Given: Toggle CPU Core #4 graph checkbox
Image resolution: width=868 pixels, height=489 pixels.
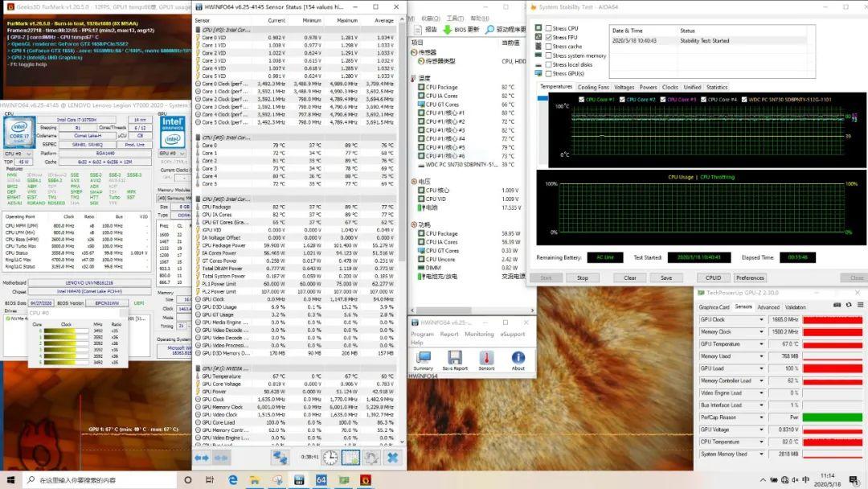Looking at the screenshot, I should click(703, 100).
